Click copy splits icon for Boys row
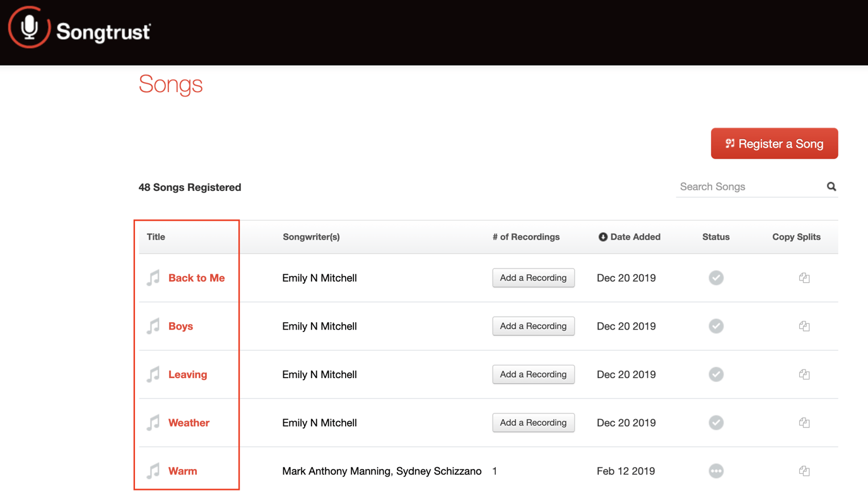This screenshot has width=868, height=491. [x=804, y=326]
